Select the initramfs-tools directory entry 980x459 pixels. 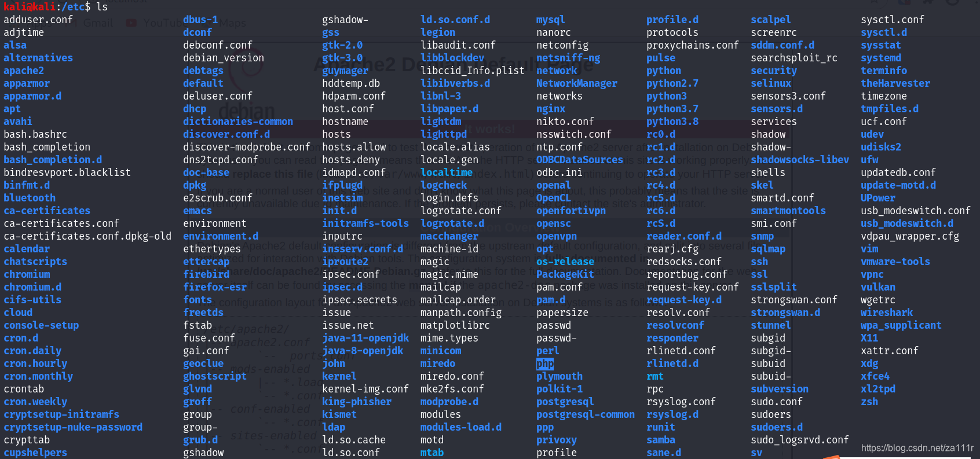(x=365, y=223)
